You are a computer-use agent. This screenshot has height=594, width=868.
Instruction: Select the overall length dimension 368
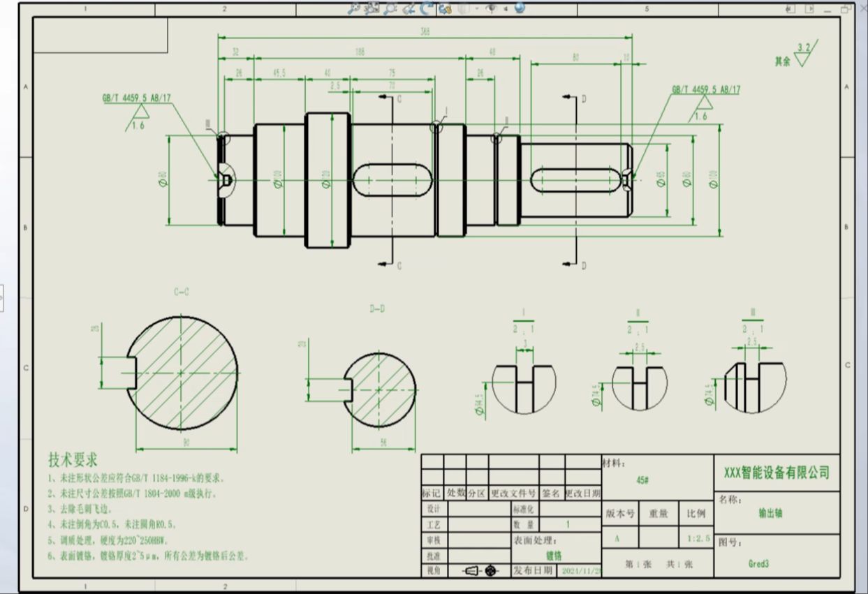pos(425,31)
